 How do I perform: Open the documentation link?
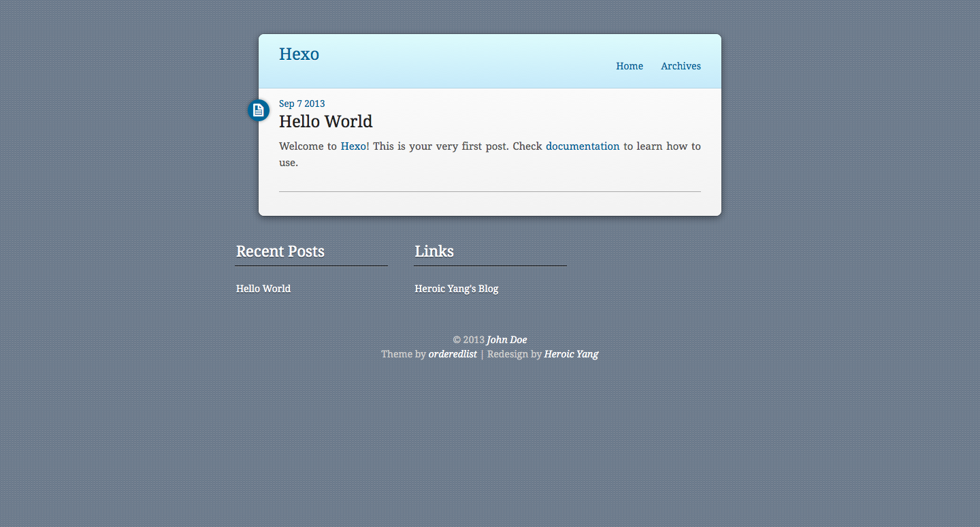583,146
